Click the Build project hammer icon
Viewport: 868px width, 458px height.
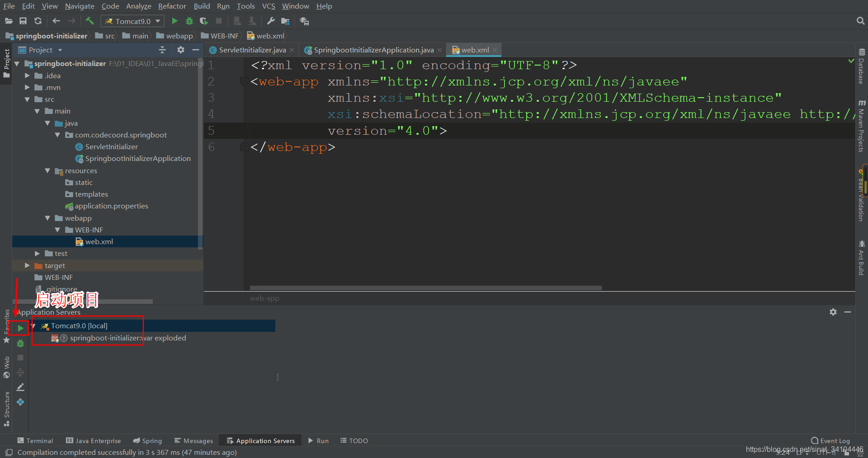90,21
